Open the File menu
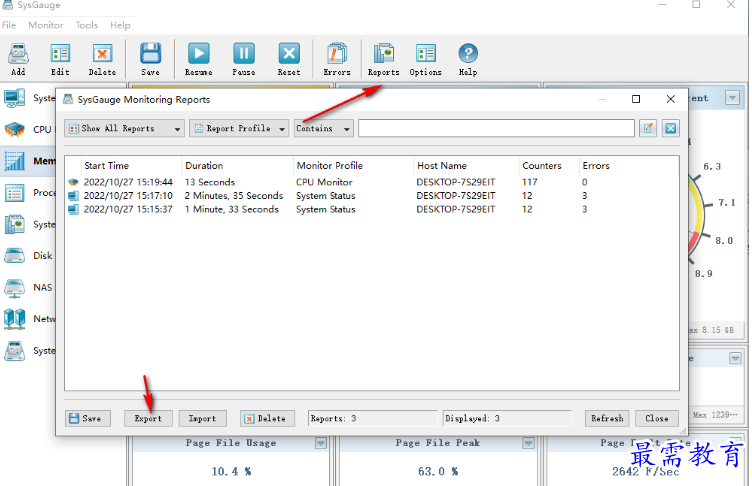 tap(9, 25)
